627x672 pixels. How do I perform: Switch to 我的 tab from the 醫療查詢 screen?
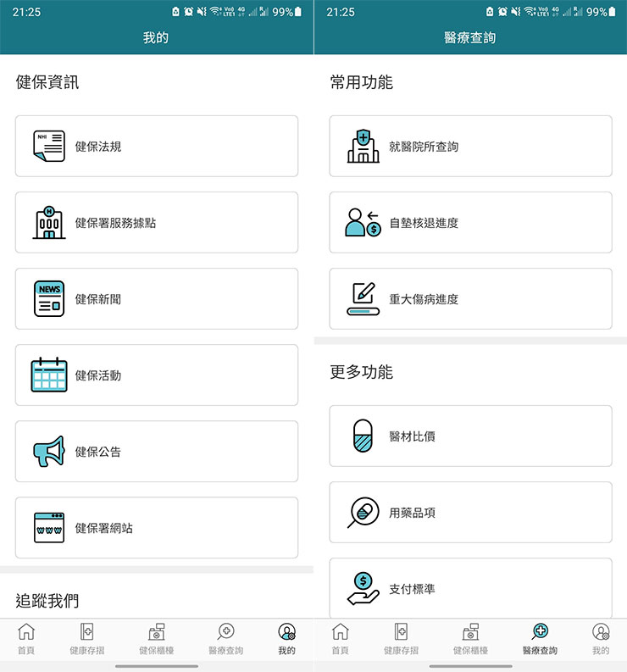pos(601,639)
